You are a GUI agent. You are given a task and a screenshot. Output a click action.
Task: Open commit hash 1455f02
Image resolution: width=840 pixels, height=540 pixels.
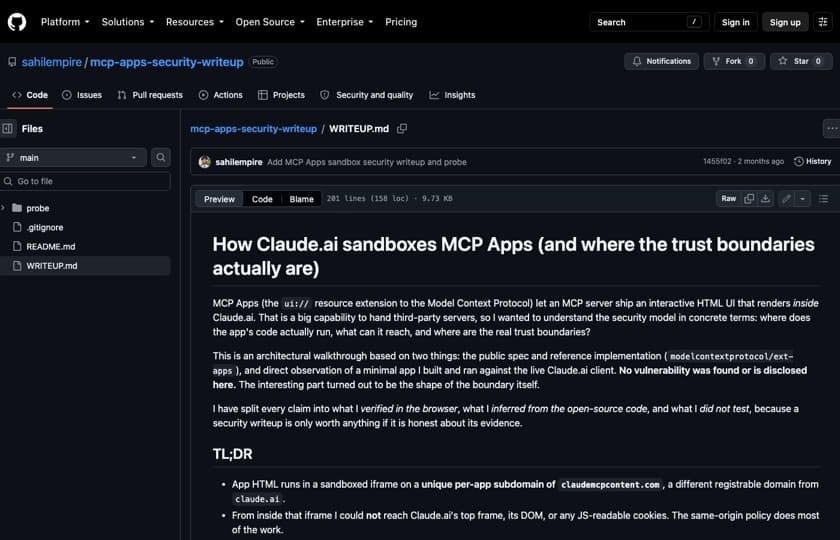click(717, 161)
